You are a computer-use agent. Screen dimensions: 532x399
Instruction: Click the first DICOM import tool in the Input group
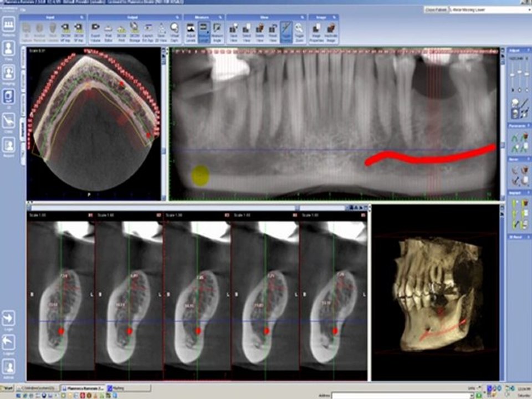65,32
